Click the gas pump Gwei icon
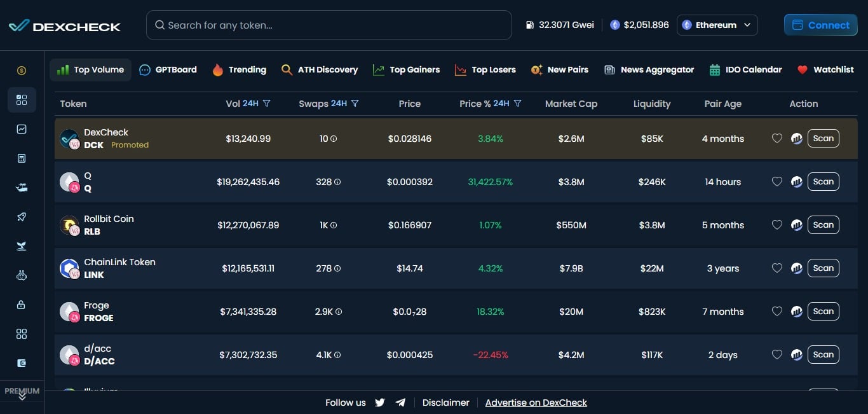Image resolution: width=868 pixels, height=414 pixels. (530, 25)
